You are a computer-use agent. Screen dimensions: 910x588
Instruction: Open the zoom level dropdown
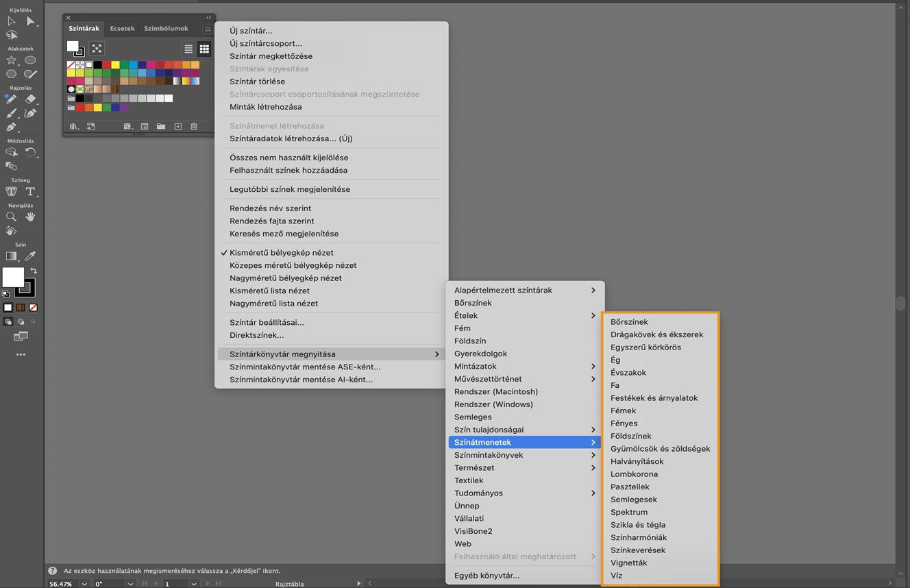[84, 584]
